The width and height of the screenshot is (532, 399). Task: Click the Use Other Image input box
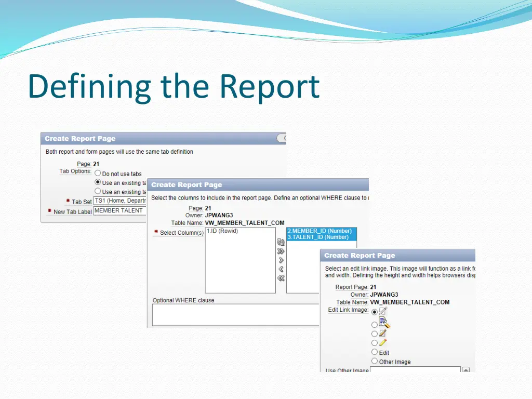point(416,370)
